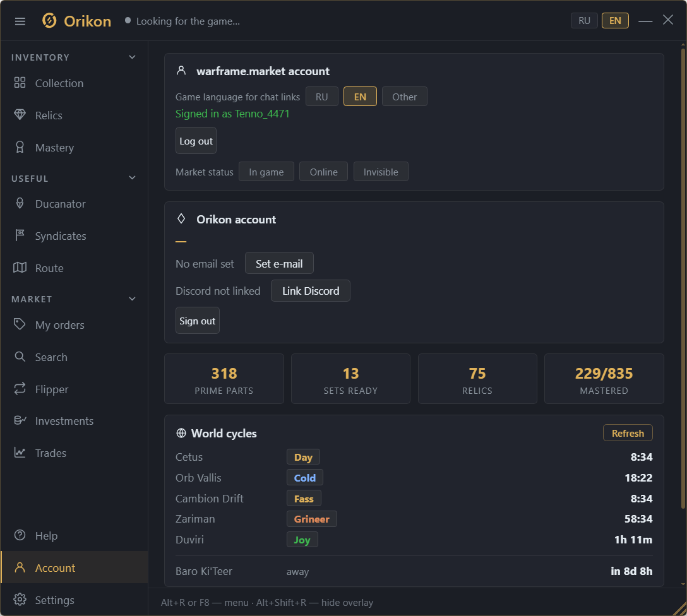687x616 pixels.
Task: Click the window resize grip corner
Action: tap(681, 610)
